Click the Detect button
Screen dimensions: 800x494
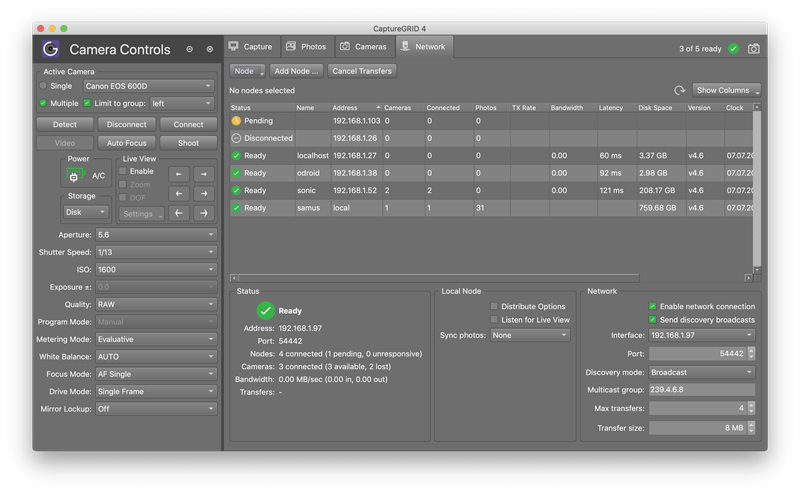coord(65,124)
